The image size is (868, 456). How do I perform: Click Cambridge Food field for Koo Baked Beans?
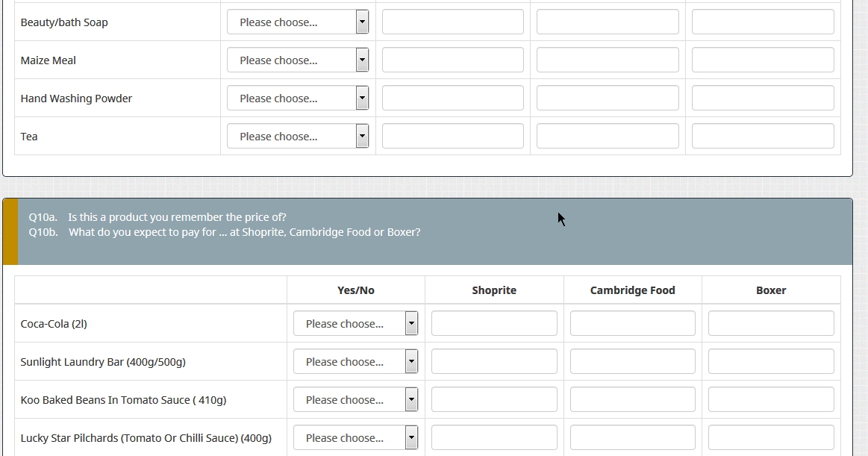pyautogui.click(x=632, y=400)
